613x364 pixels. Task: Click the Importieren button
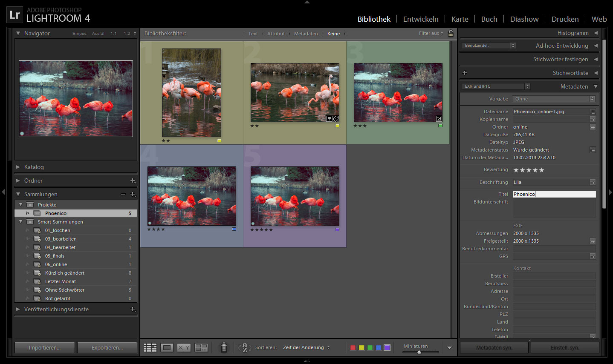pyautogui.click(x=45, y=348)
